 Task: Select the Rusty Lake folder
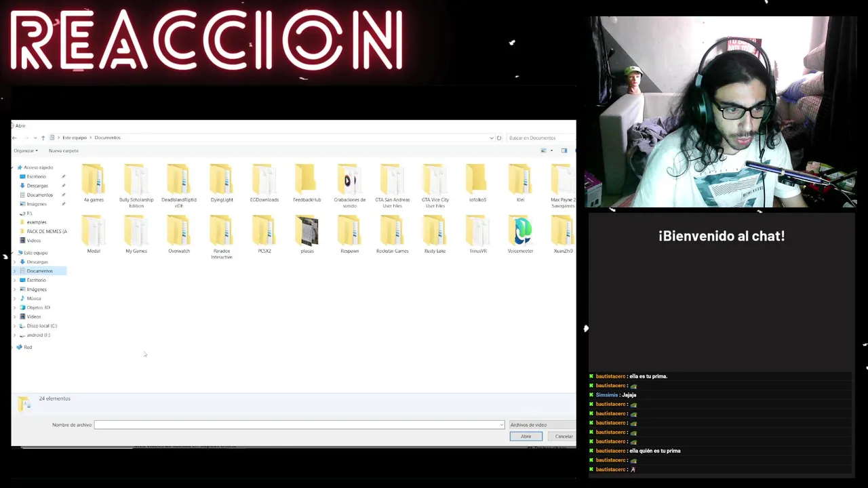(x=435, y=235)
